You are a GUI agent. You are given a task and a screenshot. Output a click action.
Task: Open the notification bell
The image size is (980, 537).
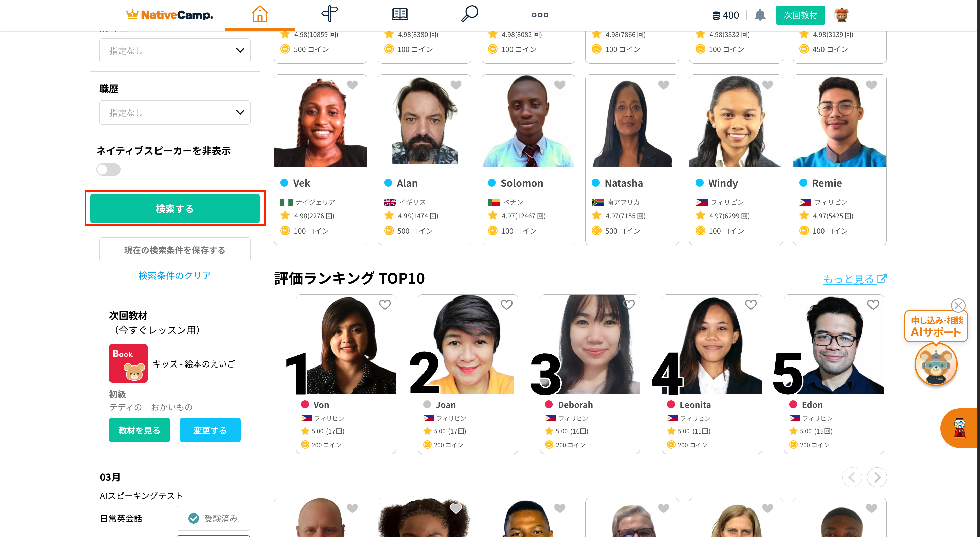tap(760, 15)
